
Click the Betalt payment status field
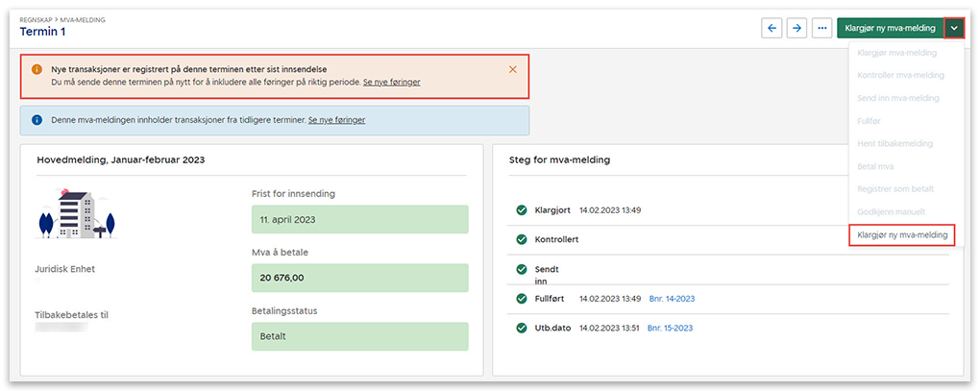(359, 337)
